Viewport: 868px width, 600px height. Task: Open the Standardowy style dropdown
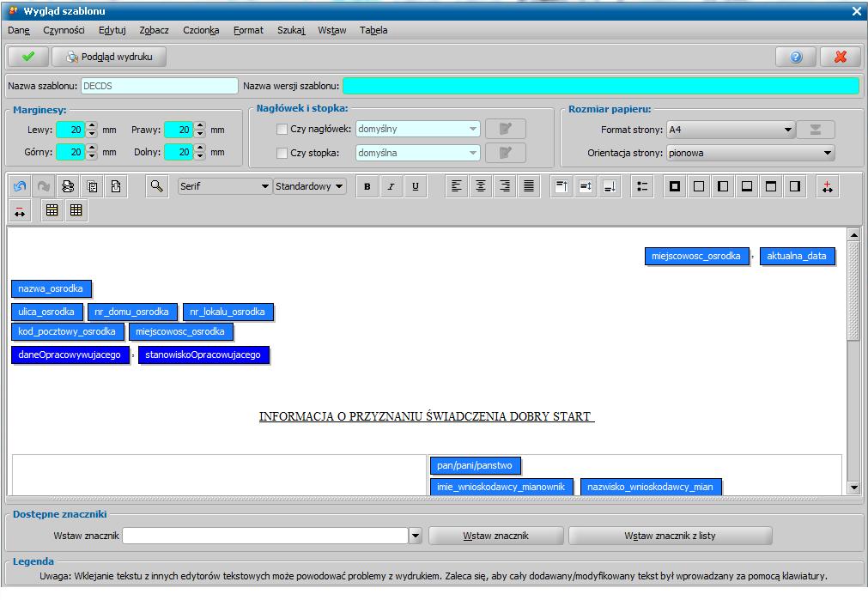tap(310, 186)
